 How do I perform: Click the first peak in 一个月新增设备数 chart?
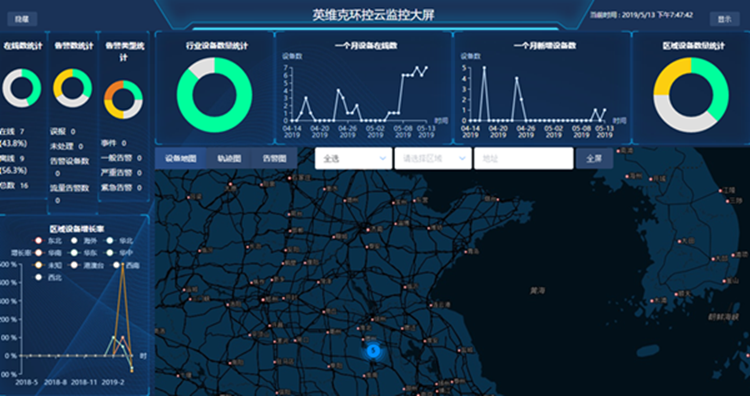(x=484, y=68)
